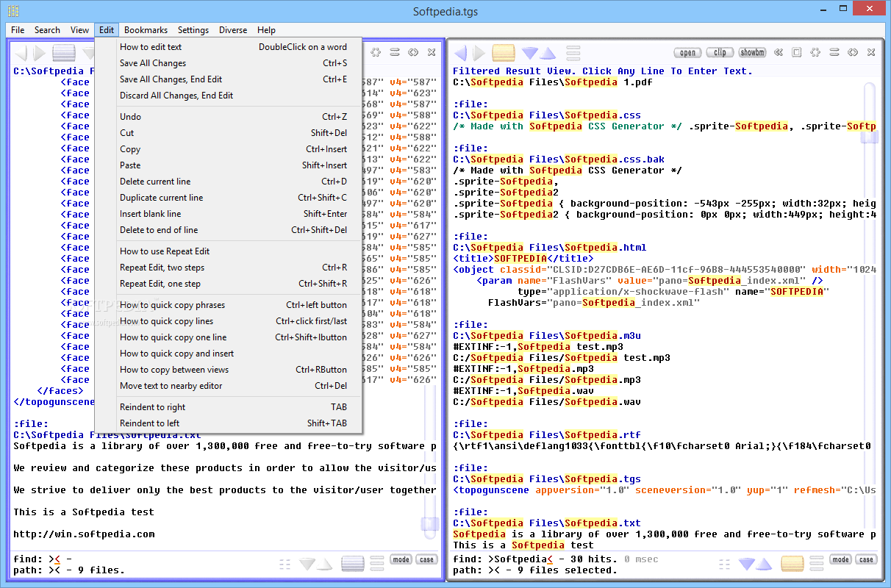
Task: Click the forward arrow in the left pane toolbar
Action: pos(40,53)
